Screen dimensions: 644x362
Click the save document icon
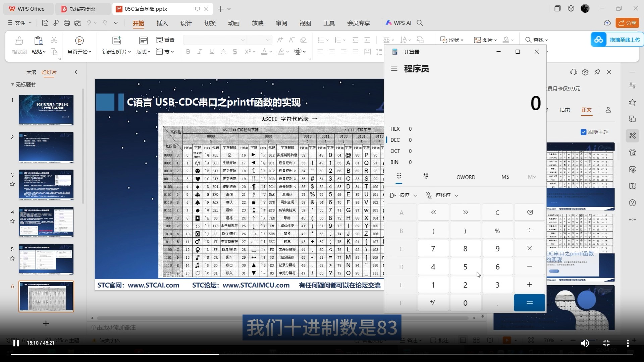45,23
